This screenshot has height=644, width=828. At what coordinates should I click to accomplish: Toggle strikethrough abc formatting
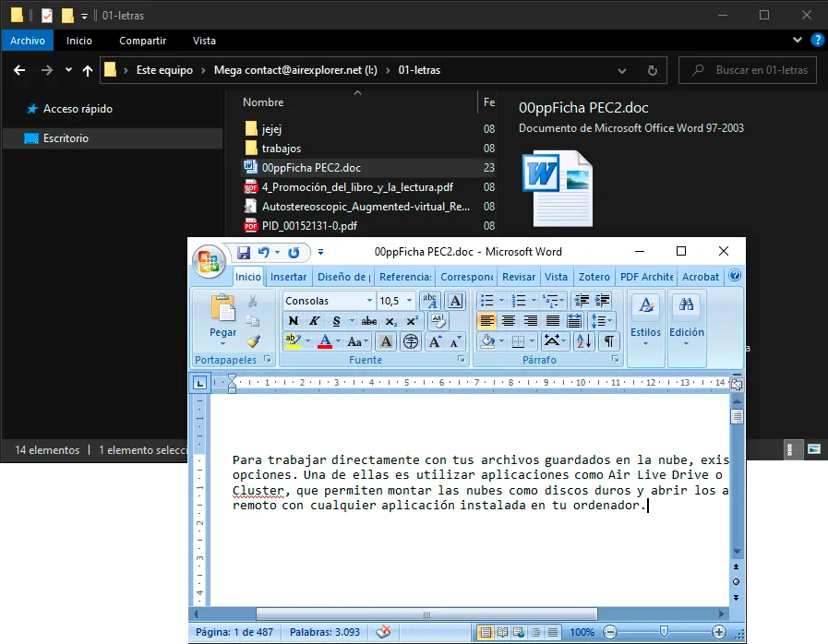(x=368, y=321)
